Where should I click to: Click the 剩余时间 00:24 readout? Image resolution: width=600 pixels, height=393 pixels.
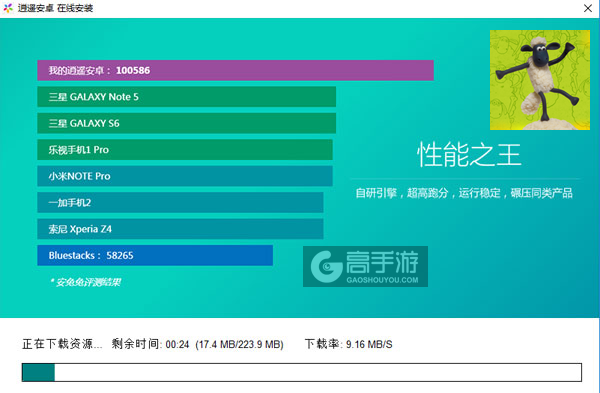click(x=150, y=344)
